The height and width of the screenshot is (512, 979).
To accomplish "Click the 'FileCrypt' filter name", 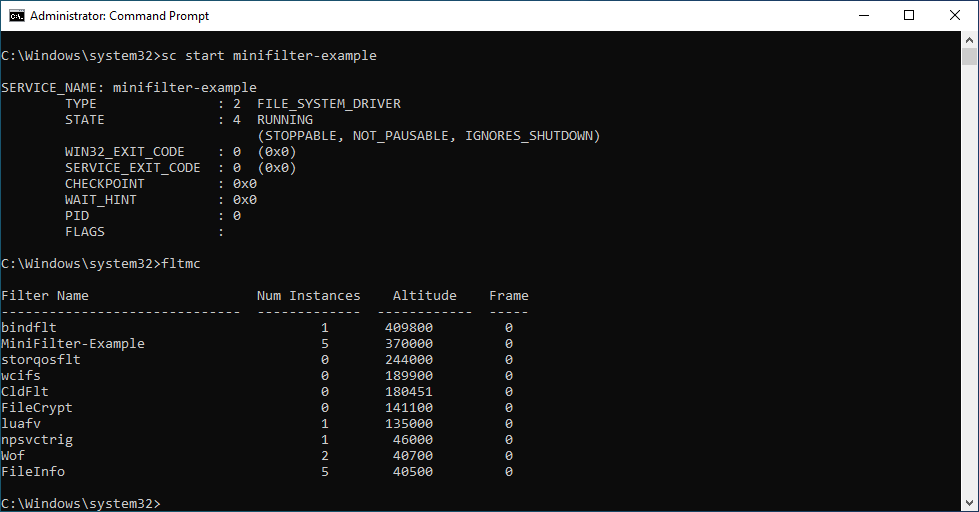I will tap(37, 408).
